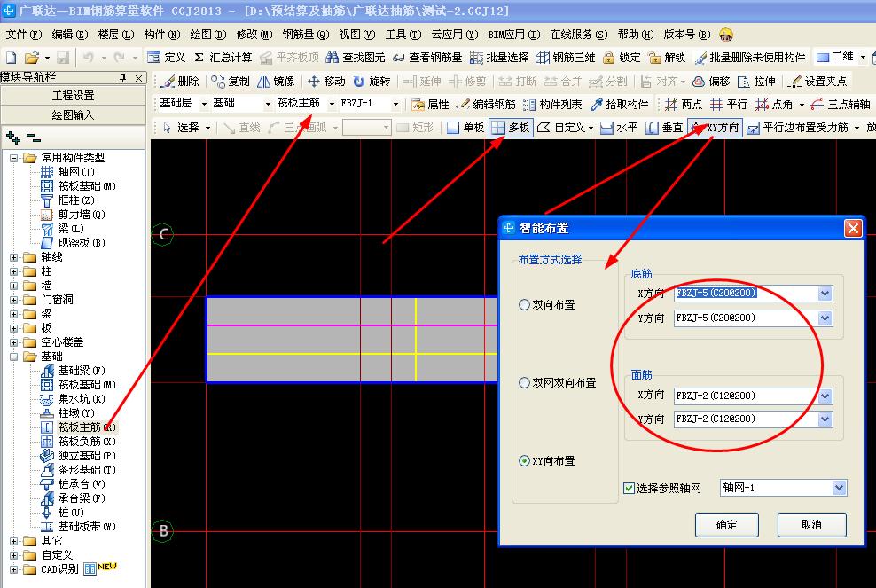This screenshot has height=588, width=876.
Task: Expand the 板 tree folder
Action: pyautogui.click(x=13, y=328)
